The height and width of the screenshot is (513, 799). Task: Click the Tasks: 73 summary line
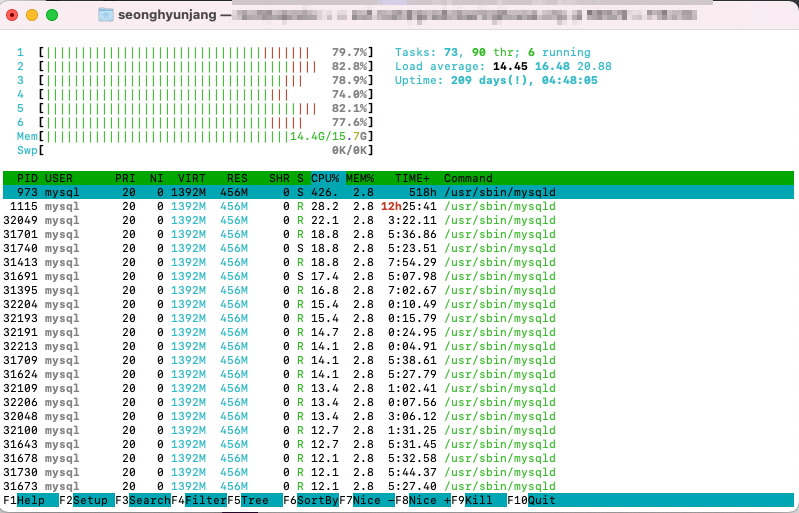[493, 52]
